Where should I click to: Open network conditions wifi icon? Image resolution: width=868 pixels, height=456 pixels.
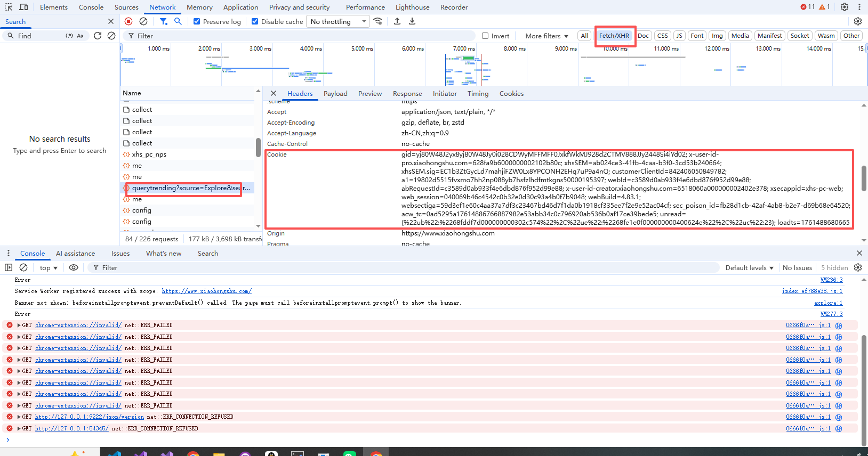(378, 21)
